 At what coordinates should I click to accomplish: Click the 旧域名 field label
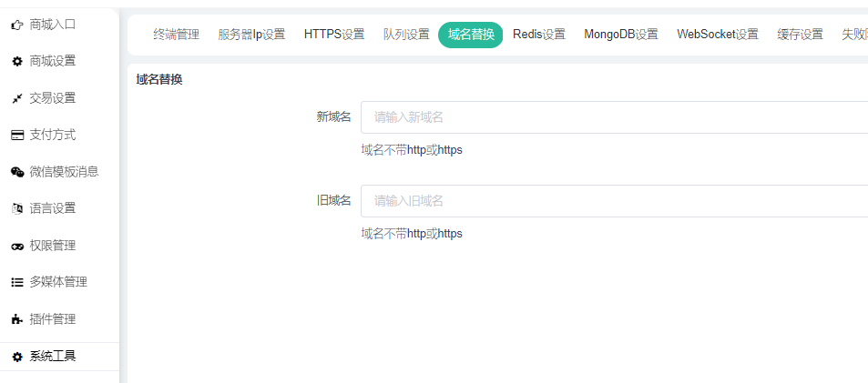tap(333, 201)
